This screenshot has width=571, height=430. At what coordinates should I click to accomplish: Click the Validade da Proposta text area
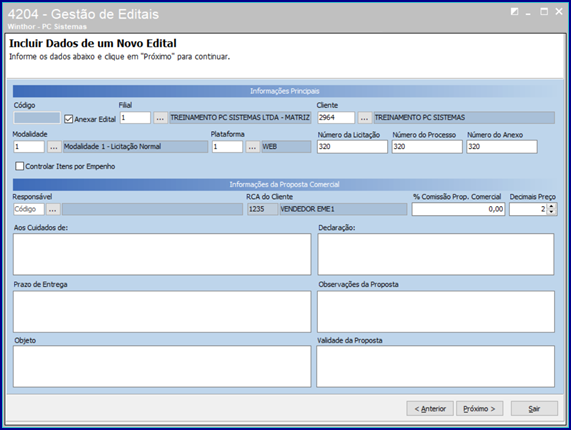[x=436, y=366]
